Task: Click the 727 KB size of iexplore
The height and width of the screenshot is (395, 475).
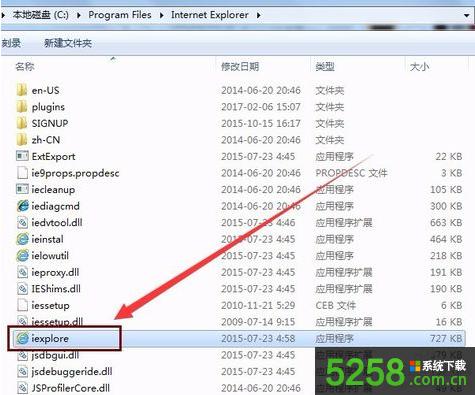Action: coord(446,338)
